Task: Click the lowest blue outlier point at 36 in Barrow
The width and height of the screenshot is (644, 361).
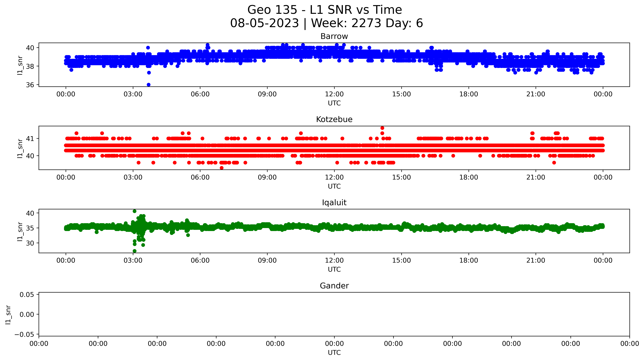Action: click(149, 85)
